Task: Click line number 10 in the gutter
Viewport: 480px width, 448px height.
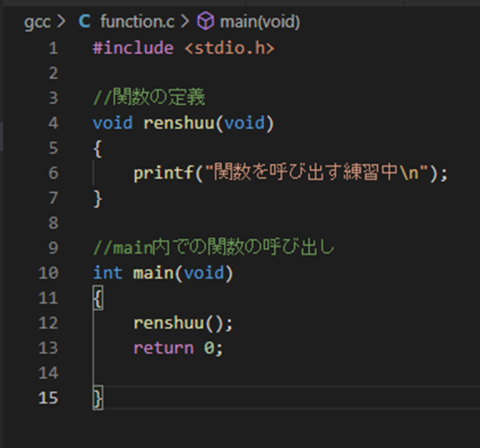Action: point(47,273)
